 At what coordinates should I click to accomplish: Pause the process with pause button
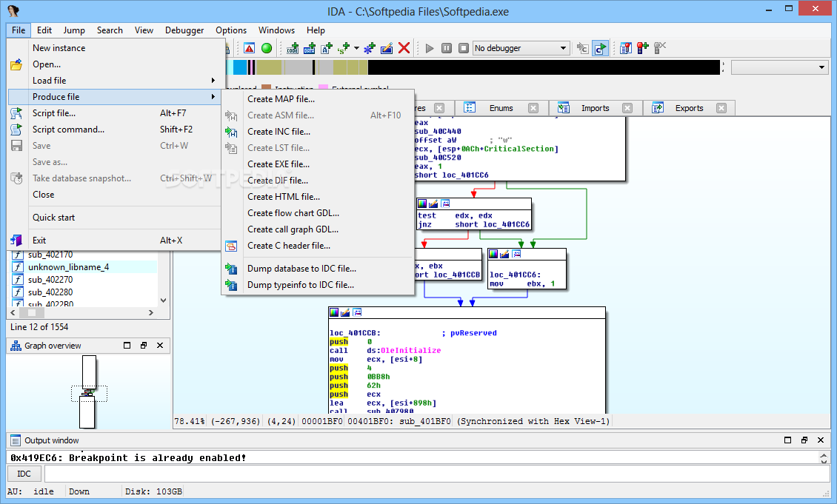tap(447, 48)
